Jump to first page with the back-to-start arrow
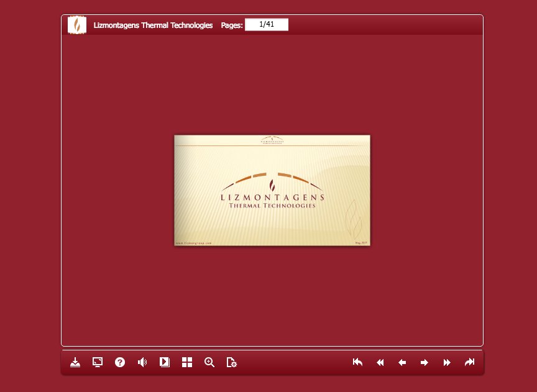 357,362
